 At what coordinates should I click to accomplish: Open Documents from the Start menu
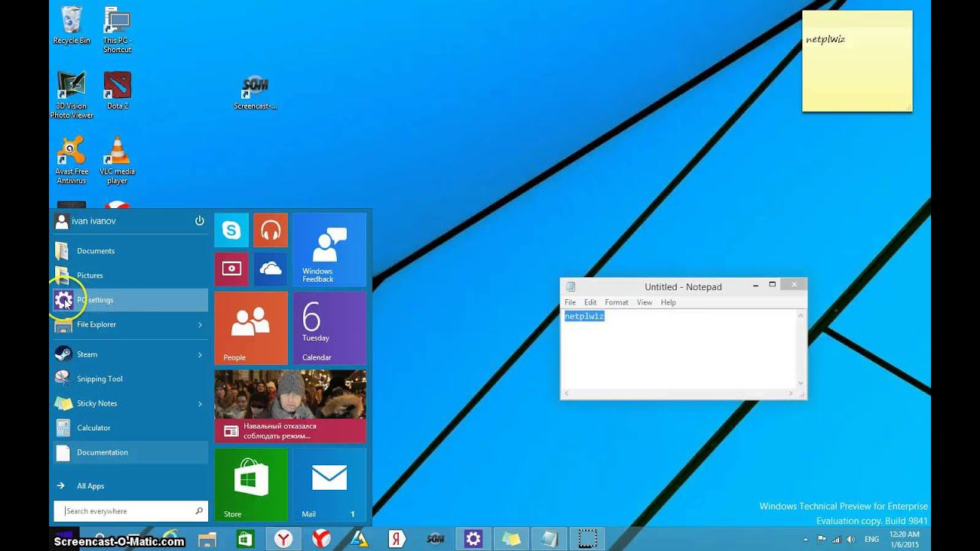click(130, 251)
